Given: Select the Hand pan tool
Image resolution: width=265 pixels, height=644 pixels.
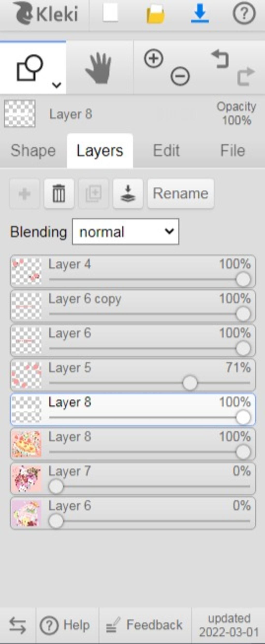Looking at the screenshot, I should point(99,68).
